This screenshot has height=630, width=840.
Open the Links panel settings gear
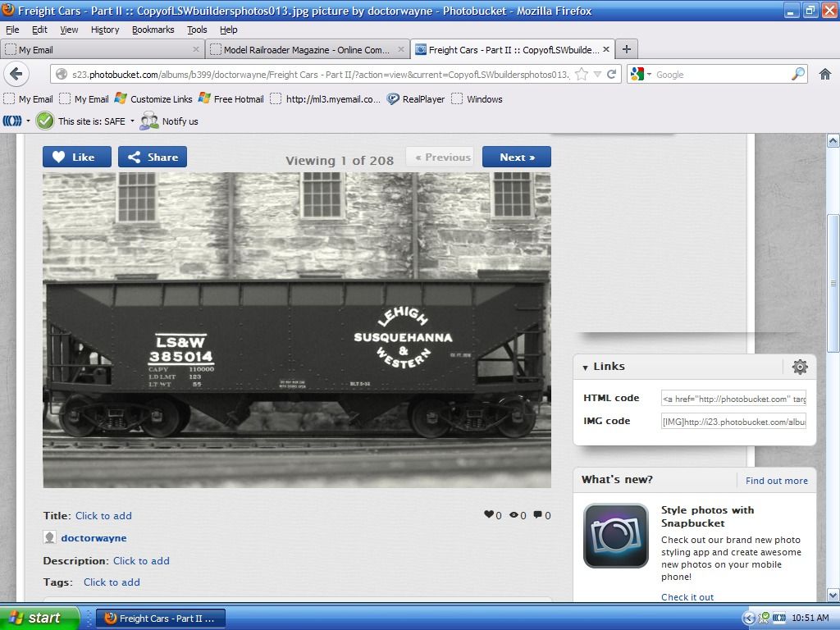tap(800, 367)
